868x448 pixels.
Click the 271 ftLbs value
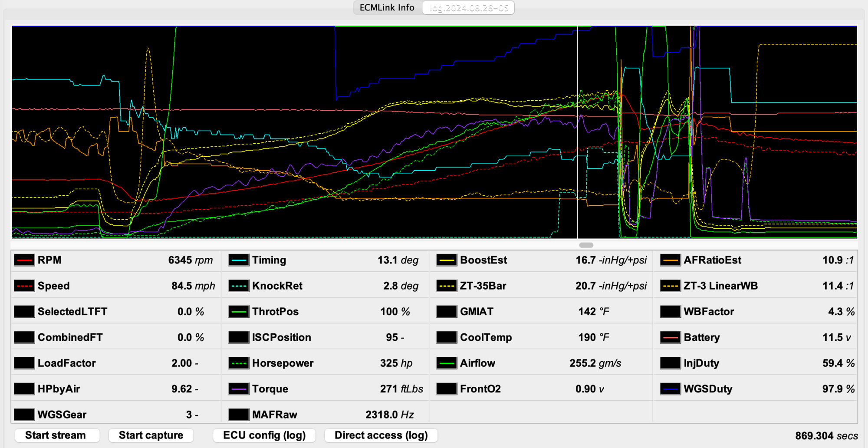tap(401, 389)
